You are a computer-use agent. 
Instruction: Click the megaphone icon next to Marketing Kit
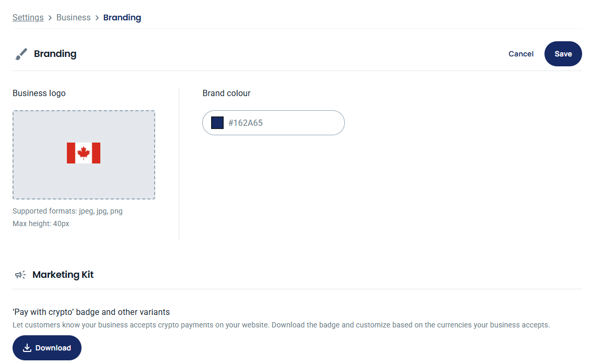[20, 275]
